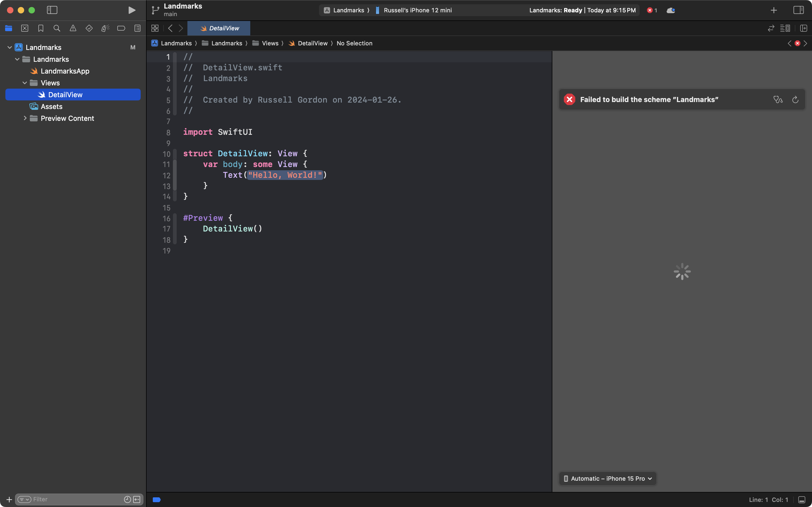812x507 pixels.
Task: Run the project with the play button
Action: click(131, 10)
